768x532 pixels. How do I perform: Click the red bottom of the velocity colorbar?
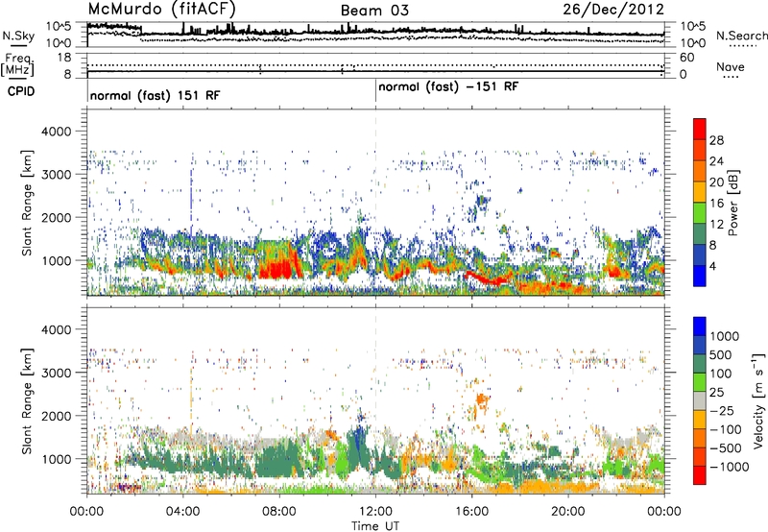pos(700,475)
